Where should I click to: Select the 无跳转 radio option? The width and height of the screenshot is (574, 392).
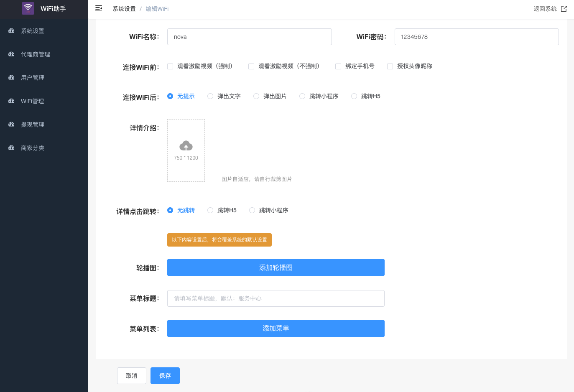tap(170, 210)
